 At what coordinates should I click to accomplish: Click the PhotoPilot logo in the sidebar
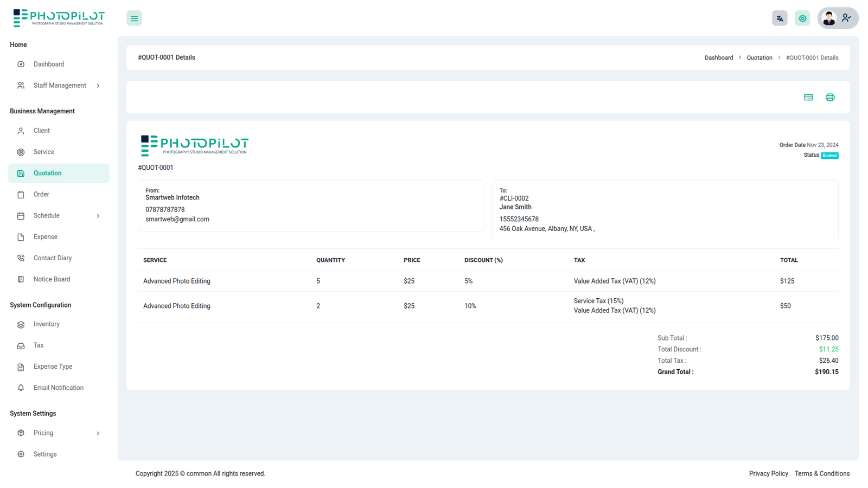pyautogui.click(x=59, y=18)
